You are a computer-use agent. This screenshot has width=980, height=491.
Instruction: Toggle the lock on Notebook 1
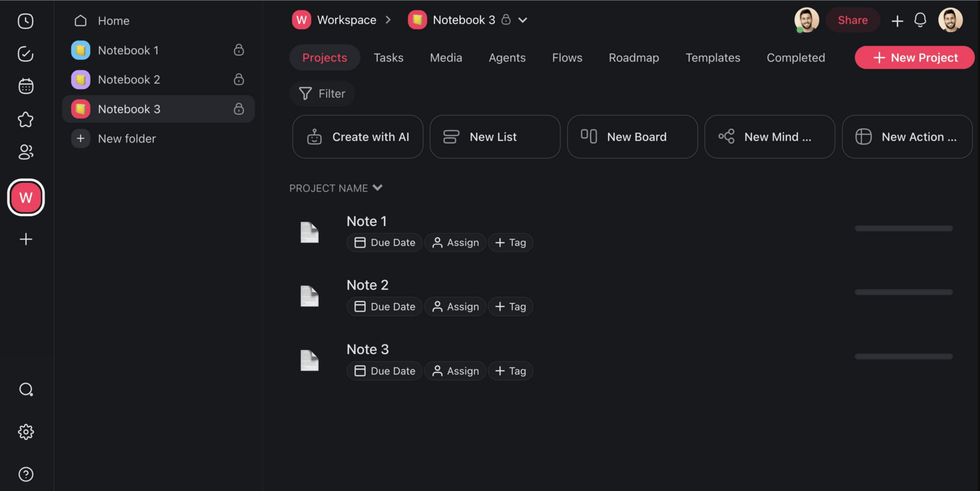(238, 50)
